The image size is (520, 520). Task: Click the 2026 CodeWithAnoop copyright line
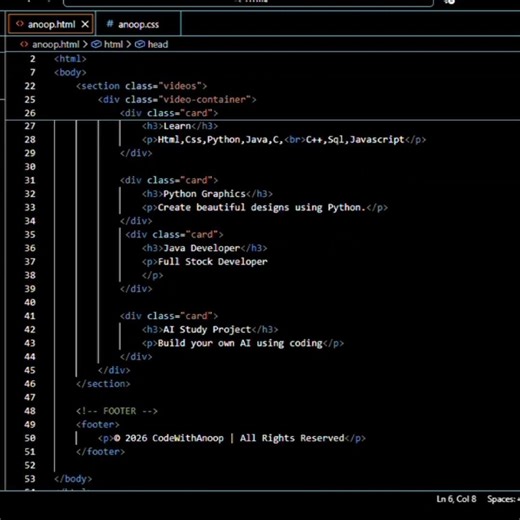(232, 438)
